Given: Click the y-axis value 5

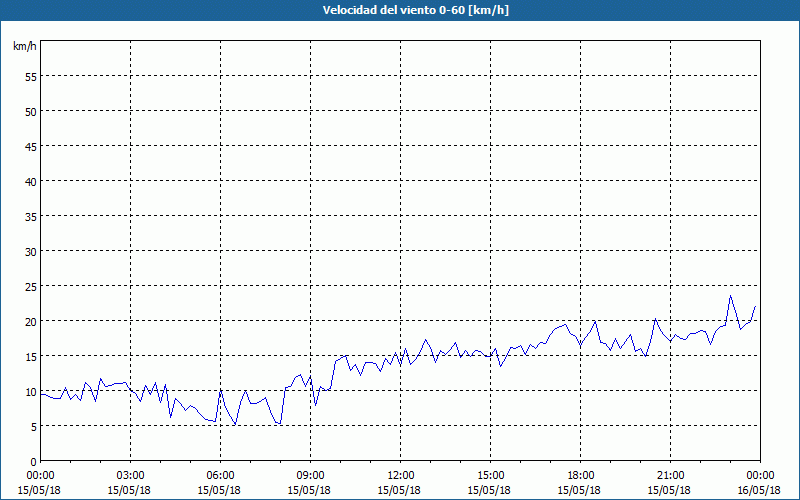Looking at the screenshot, I should tap(34, 427).
